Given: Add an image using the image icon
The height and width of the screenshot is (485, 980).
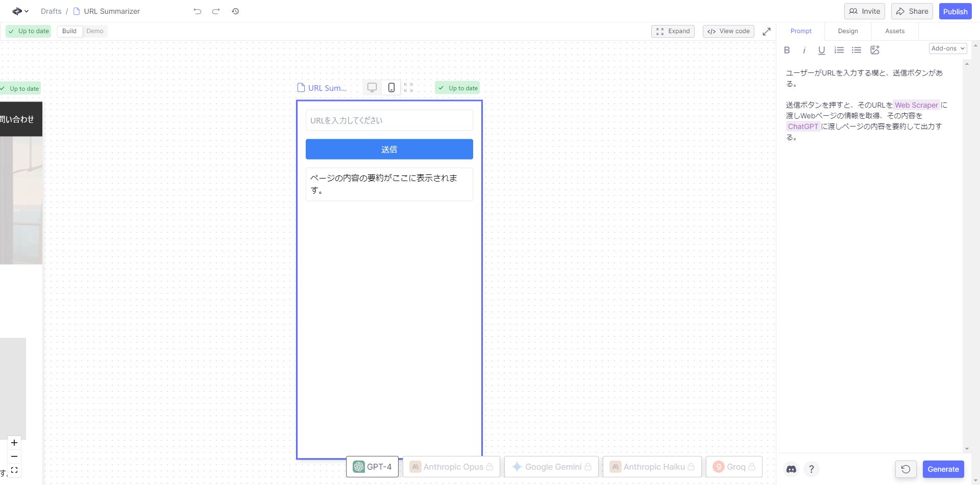Looking at the screenshot, I should point(875,50).
